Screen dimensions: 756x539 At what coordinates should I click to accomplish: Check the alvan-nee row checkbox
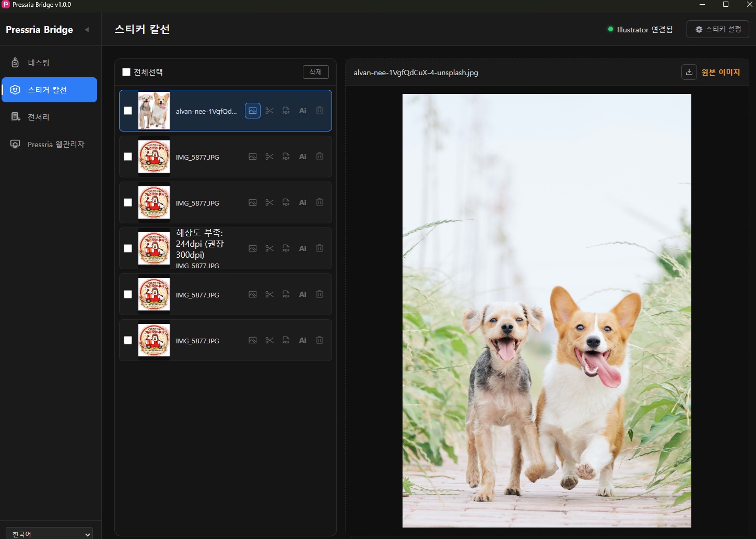coord(128,111)
